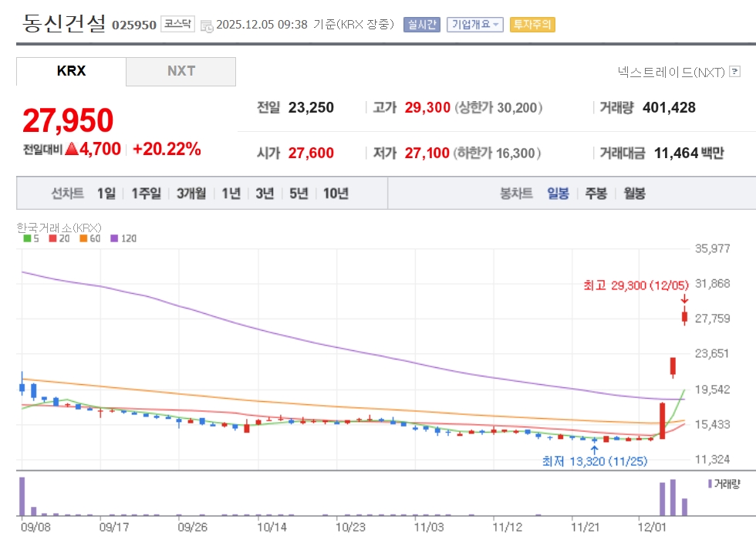The height and width of the screenshot is (540, 756).
Task: Select the 1주일 line chart period
Action: tap(146, 194)
